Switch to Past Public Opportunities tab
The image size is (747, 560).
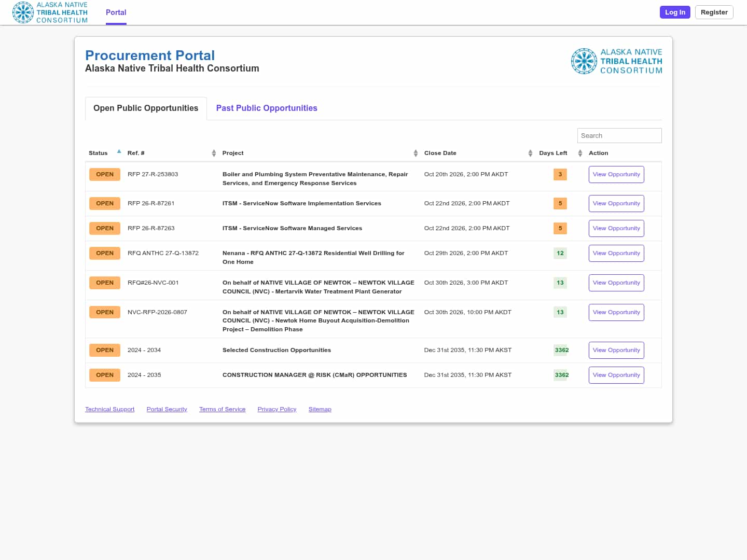pyautogui.click(x=267, y=108)
